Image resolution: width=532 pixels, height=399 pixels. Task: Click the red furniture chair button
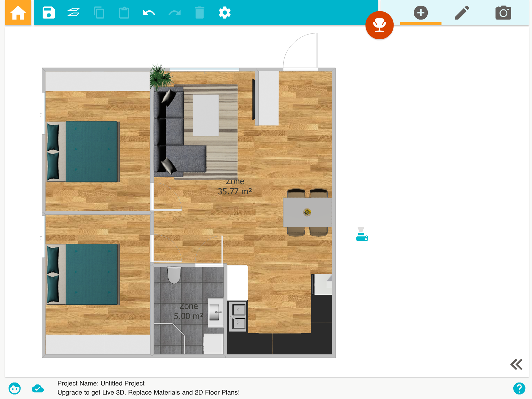coord(379,25)
